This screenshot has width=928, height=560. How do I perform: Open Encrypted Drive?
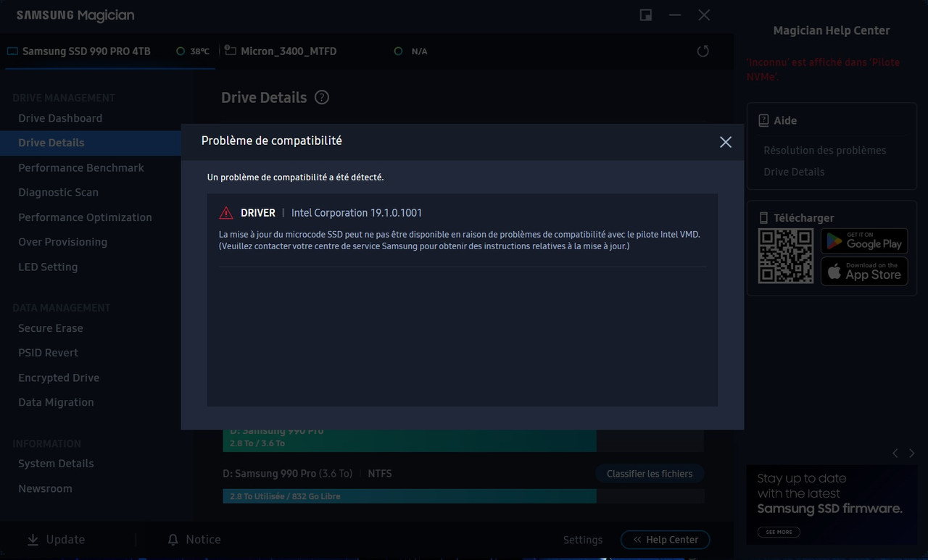tap(59, 377)
